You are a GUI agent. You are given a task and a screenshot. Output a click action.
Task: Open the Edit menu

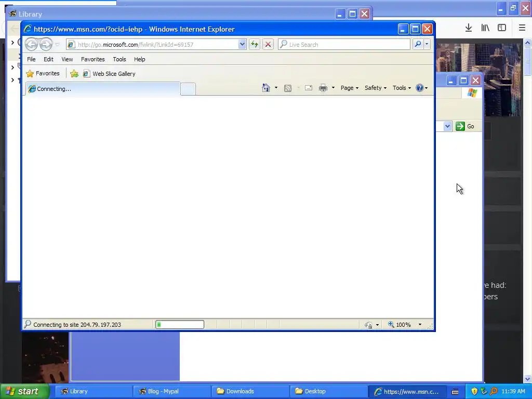click(48, 59)
